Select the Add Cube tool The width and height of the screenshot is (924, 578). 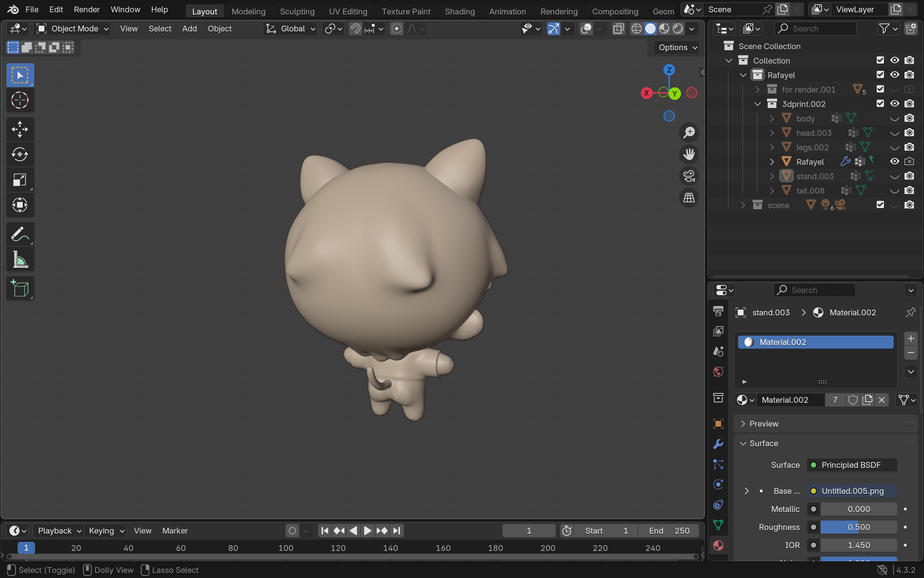point(20,288)
